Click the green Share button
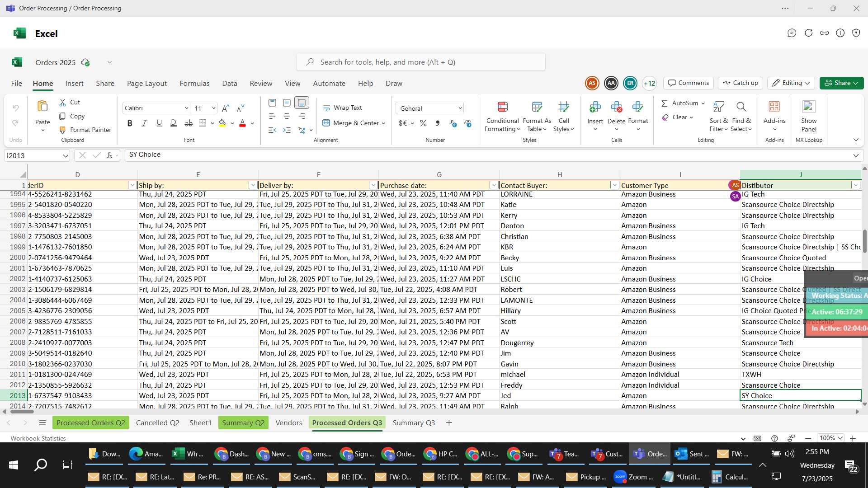Viewport: 868px width, 488px height. point(841,83)
